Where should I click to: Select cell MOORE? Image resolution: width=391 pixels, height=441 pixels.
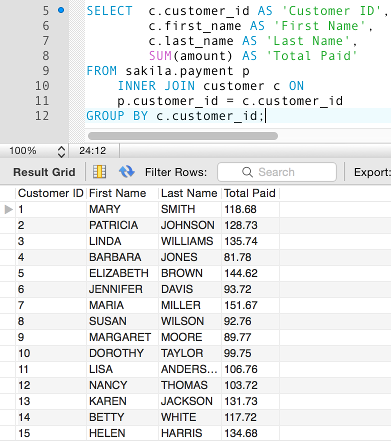(x=190, y=337)
